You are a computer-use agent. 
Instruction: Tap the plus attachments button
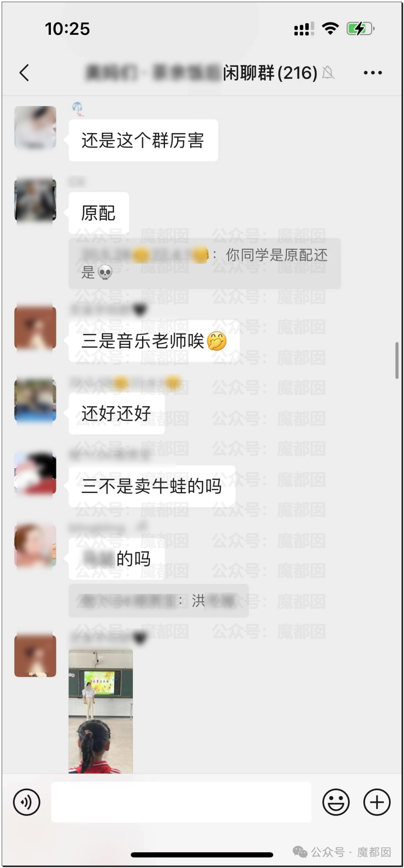coord(377,802)
